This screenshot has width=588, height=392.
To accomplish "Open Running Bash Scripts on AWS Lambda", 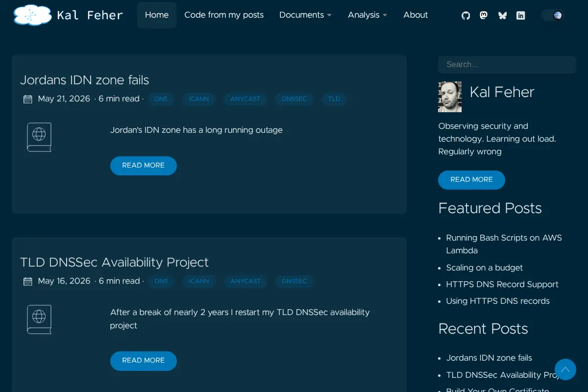I will (x=504, y=244).
